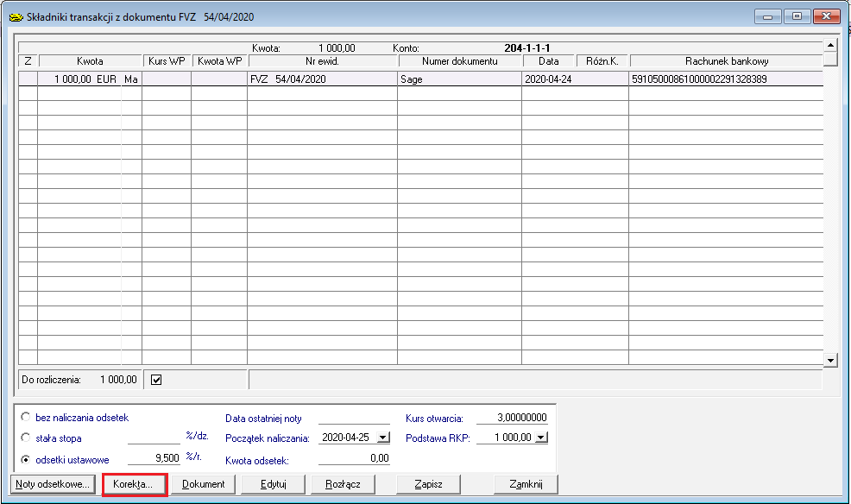Click the Korekta... button
851x504 pixels.
[135, 484]
